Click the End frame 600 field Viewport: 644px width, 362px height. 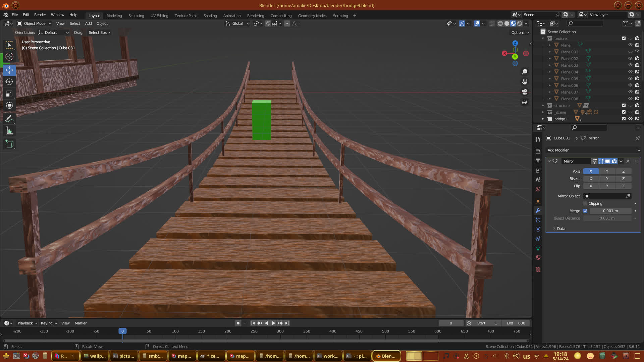(x=516, y=323)
